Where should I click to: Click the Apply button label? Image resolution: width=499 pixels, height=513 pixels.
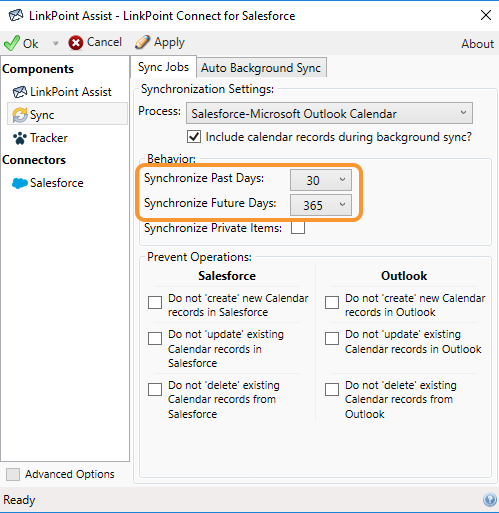(x=169, y=43)
